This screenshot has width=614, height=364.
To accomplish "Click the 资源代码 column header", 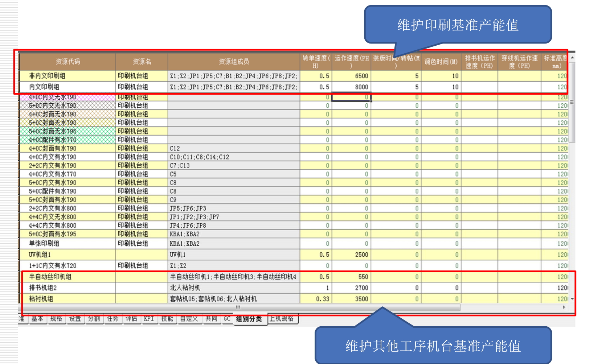I will [x=67, y=62].
